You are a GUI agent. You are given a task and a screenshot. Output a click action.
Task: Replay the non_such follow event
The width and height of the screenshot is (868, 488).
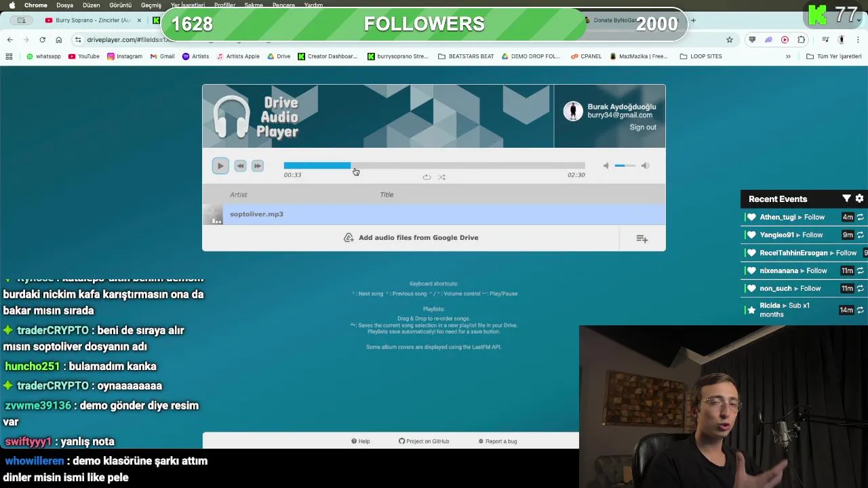(860, 289)
